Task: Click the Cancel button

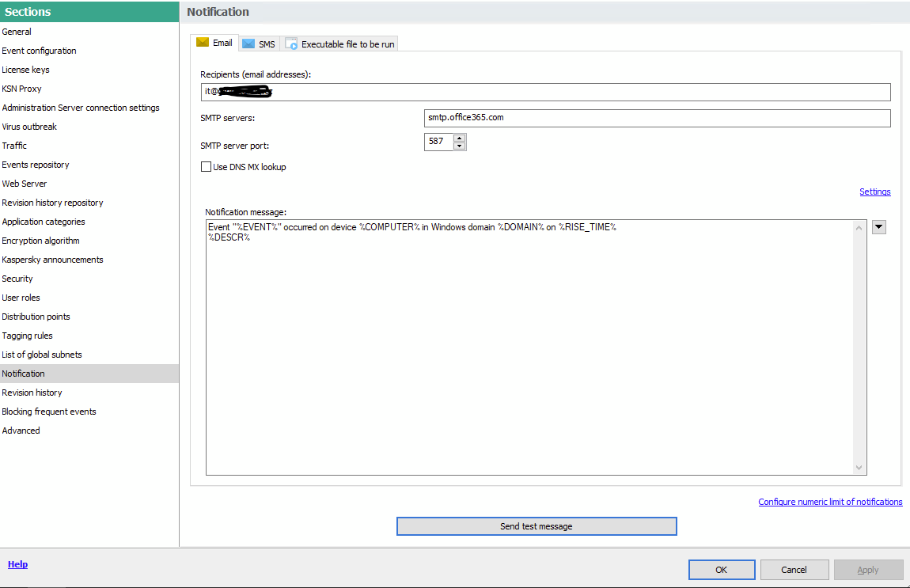Action: pyautogui.click(x=794, y=570)
